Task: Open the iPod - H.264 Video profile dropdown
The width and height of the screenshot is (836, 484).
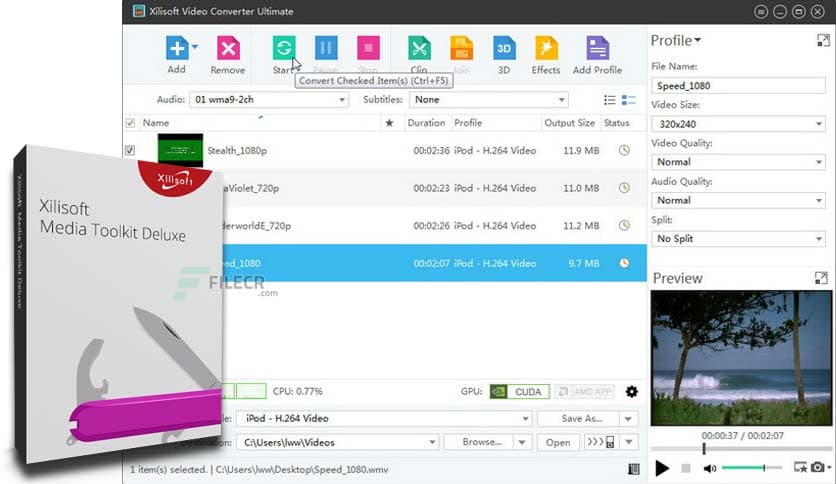Action: coord(384,419)
